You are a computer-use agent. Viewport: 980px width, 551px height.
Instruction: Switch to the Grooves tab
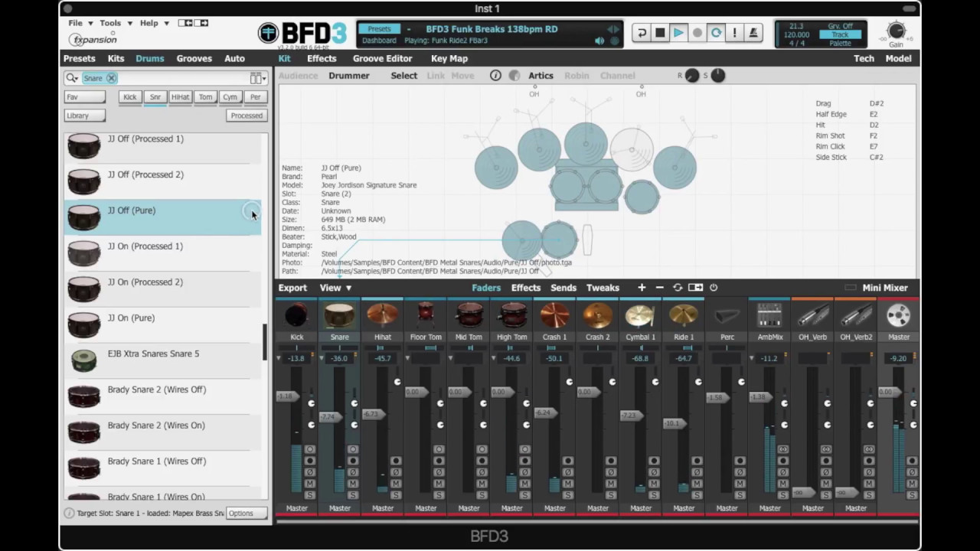[x=194, y=58]
